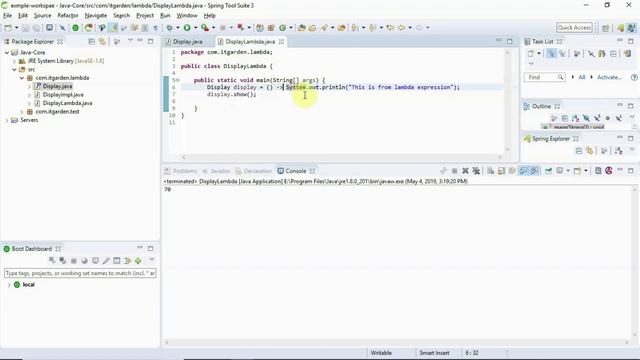Click the Find field in Task List

[544, 77]
